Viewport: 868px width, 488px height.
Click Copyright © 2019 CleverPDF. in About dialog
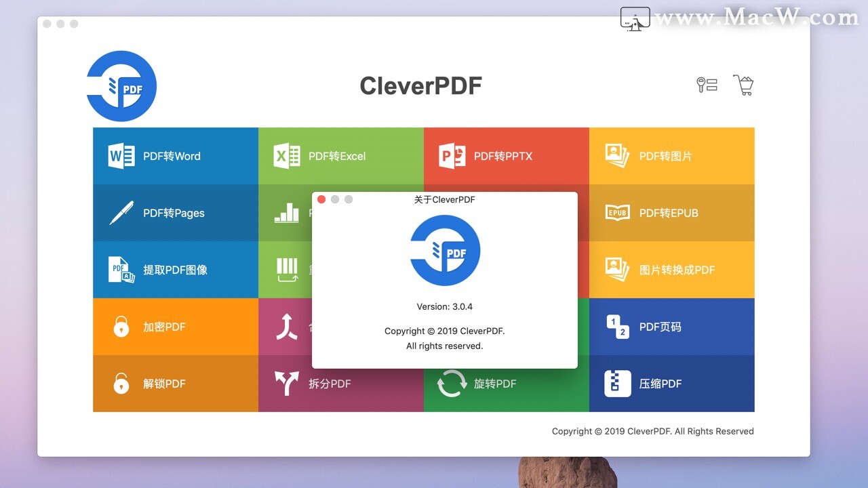pos(445,331)
